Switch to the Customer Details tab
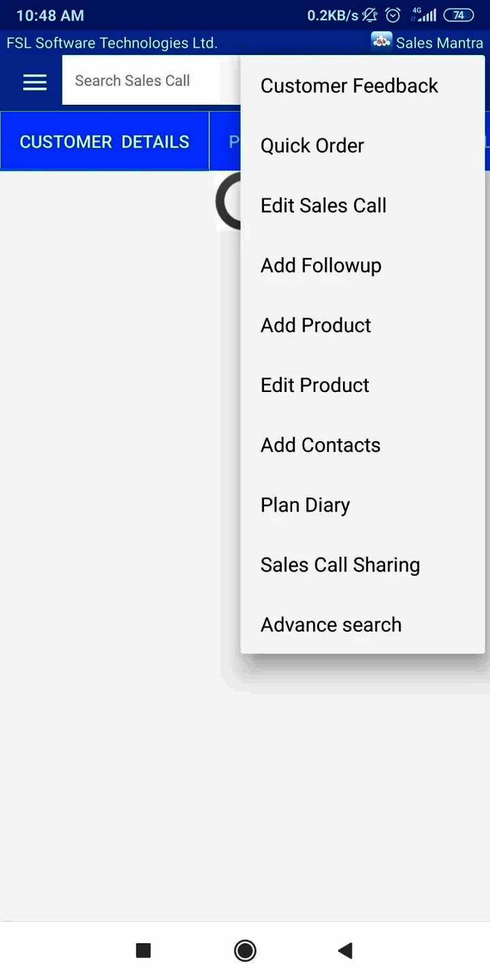The width and height of the screenshot is (490, 980). tap(104, 142)
